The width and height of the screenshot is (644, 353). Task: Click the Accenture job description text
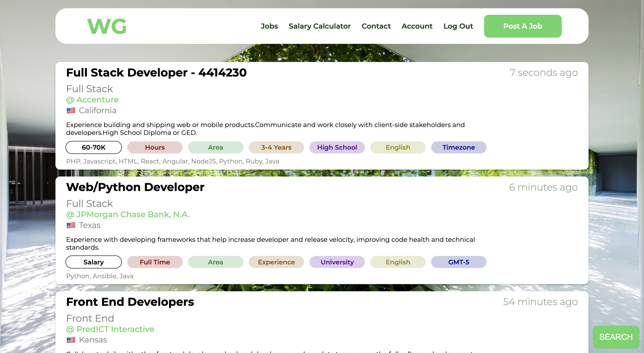pos(265,129)
